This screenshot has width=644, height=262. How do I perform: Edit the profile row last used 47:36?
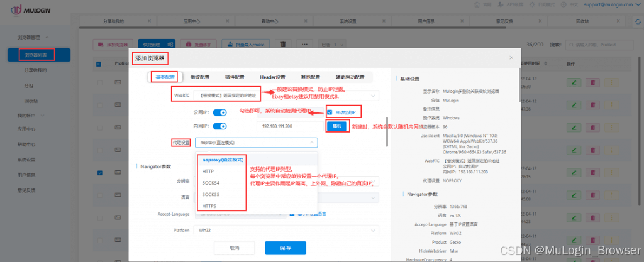coord(574,105)
